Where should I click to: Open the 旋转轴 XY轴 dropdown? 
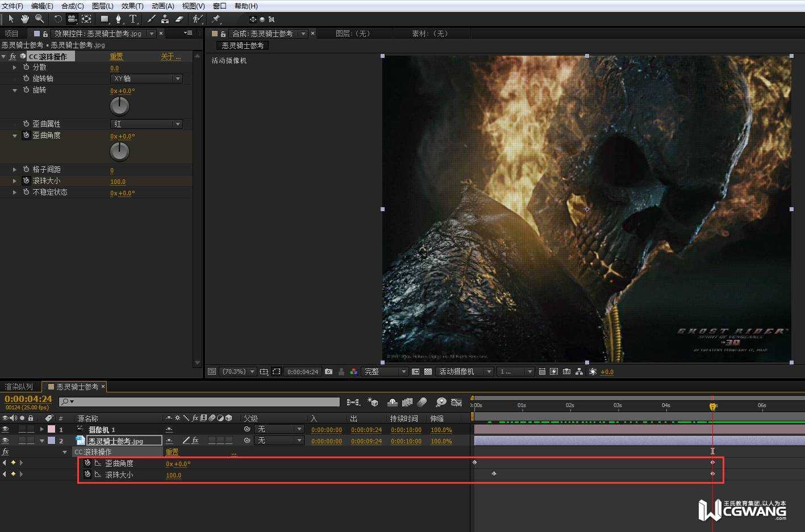coord(146,78)
